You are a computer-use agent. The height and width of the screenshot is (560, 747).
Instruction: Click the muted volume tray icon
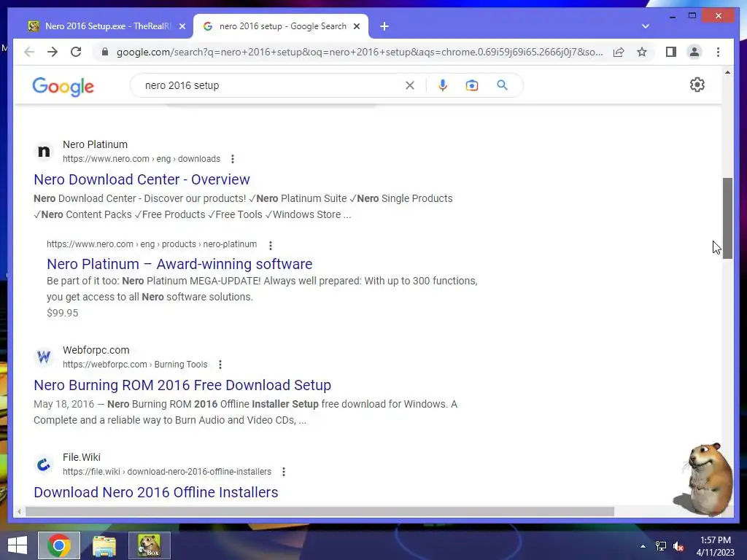click(x=678, y=546)
